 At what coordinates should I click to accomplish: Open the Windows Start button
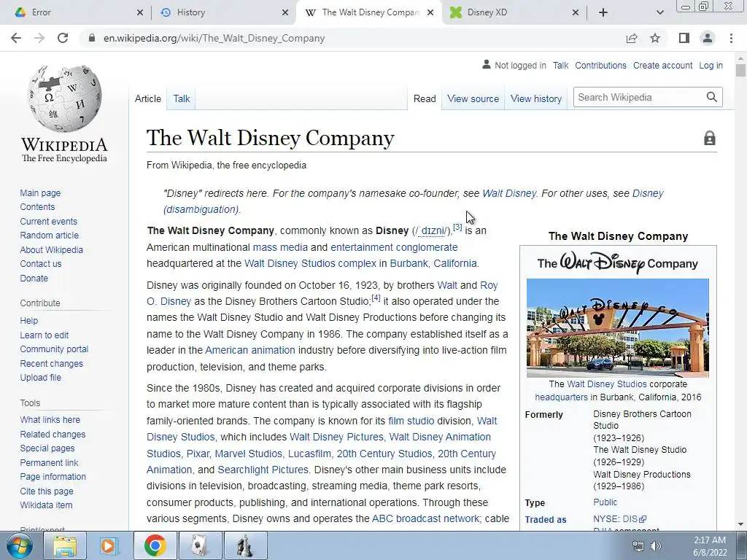[x=19, y=545]
